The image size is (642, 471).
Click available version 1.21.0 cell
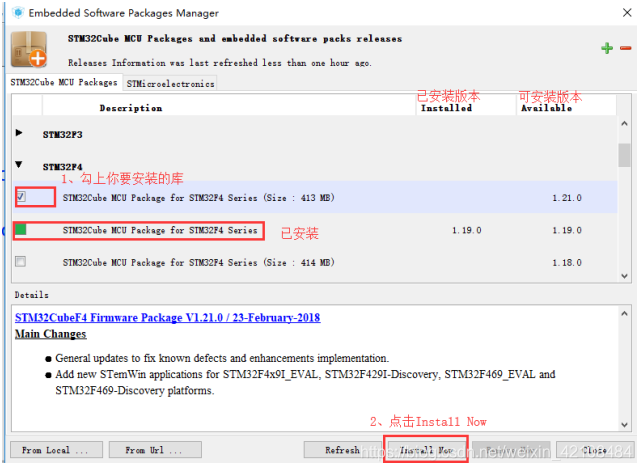tap(567, 198)
